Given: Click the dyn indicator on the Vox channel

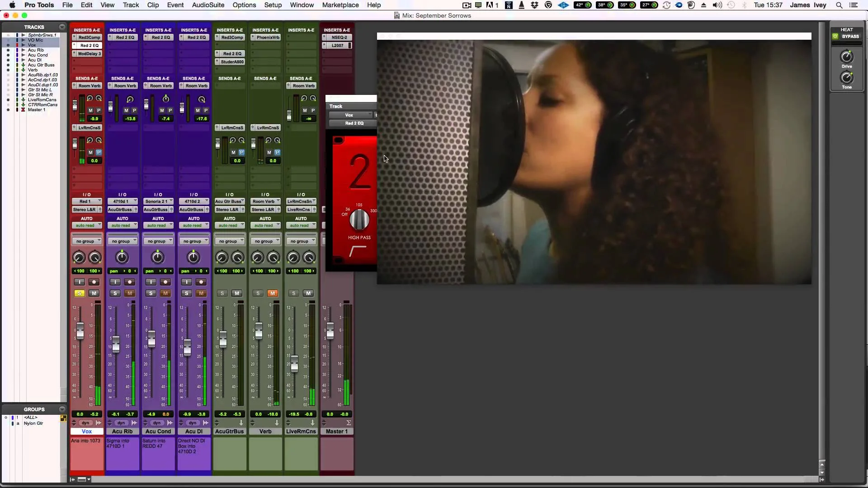Looking at the screenshot, I should [86, 423].
